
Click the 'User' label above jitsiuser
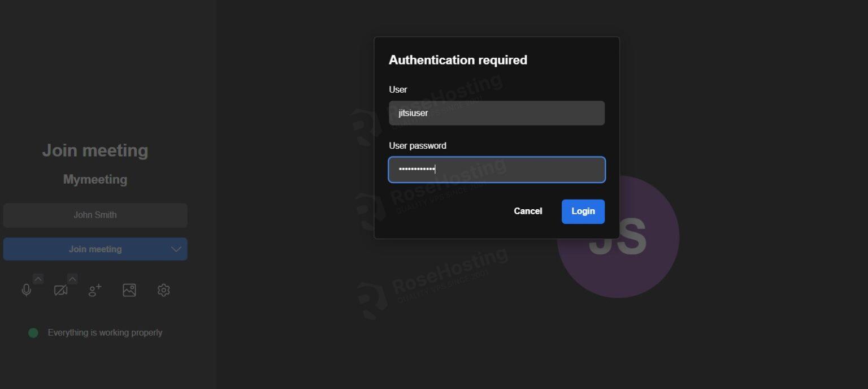[398, 89]
